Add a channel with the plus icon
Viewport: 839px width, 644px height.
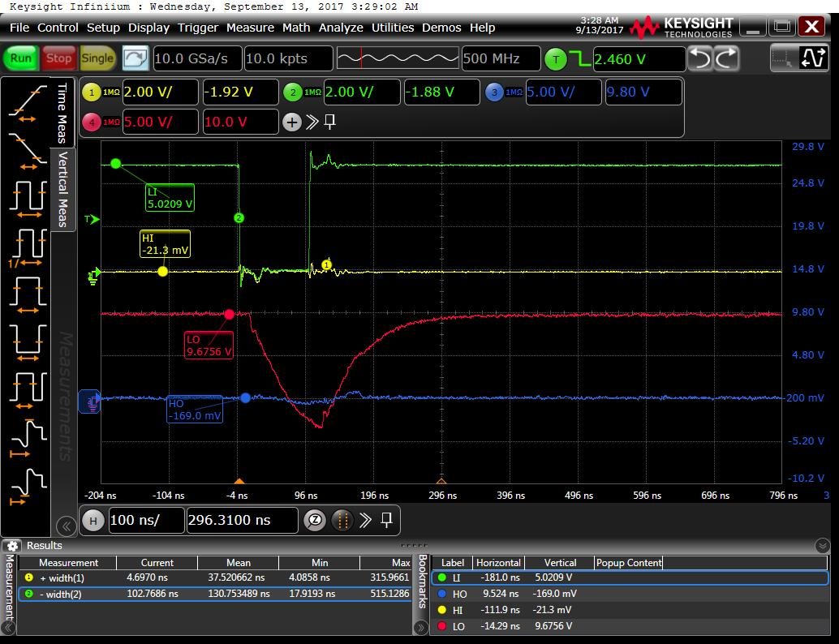(291, 122)
